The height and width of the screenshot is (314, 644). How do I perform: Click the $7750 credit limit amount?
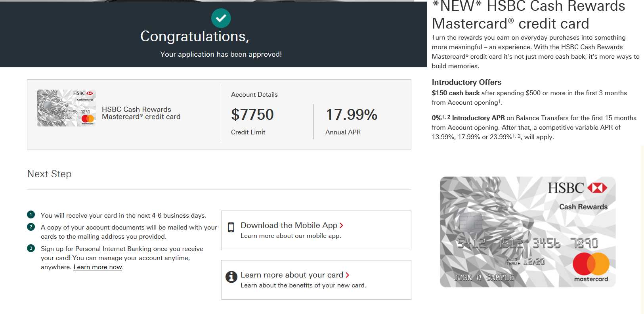(x=252, y=115)
